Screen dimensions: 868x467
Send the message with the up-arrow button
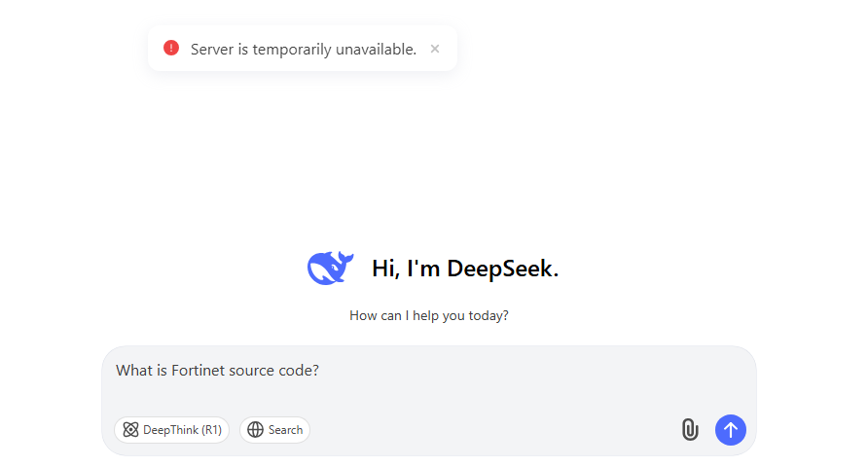pyautogui.click(x=731, y=429)
